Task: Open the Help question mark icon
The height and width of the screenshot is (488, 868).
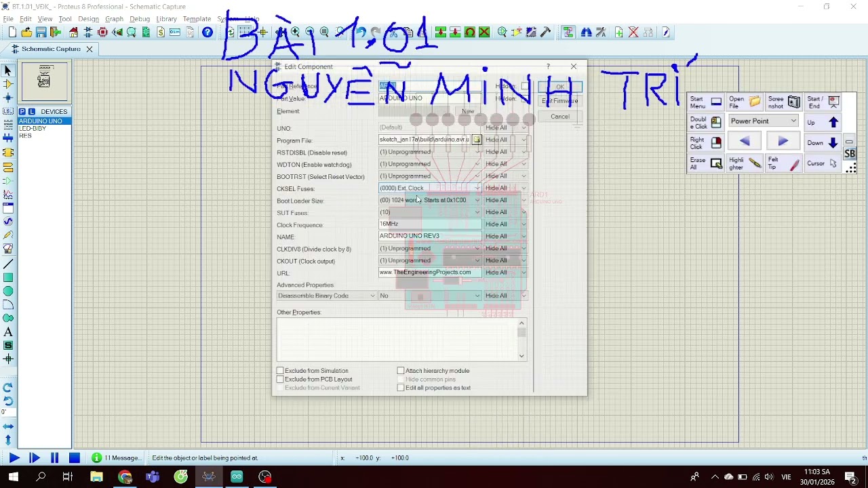Action: pos(208,33)
